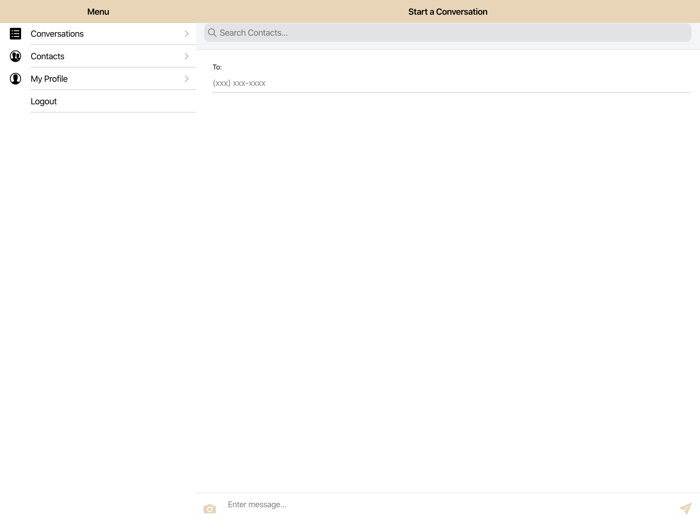Click the empty conversation message area
The height and width of the screenshot is (525, 700).
(448, 290)
